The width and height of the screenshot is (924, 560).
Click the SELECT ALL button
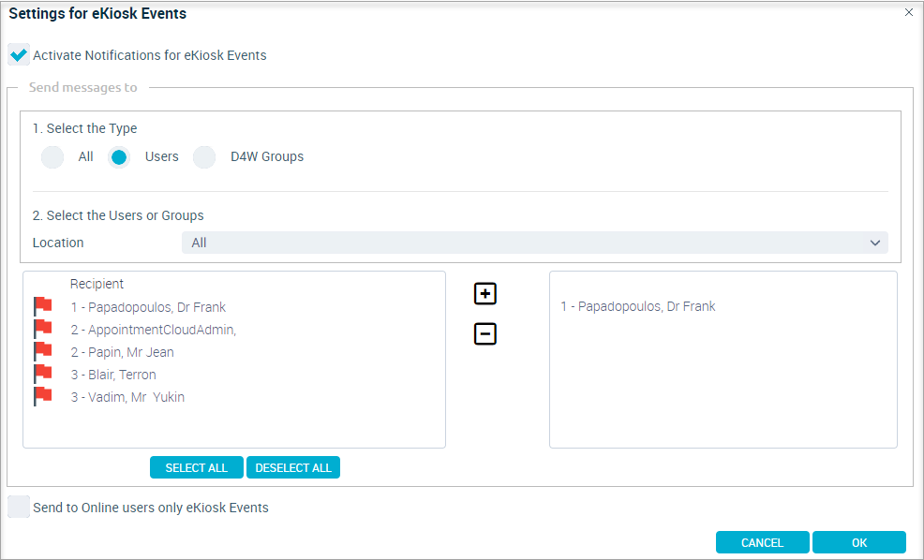pyautogui.click(x=196, y=467)
